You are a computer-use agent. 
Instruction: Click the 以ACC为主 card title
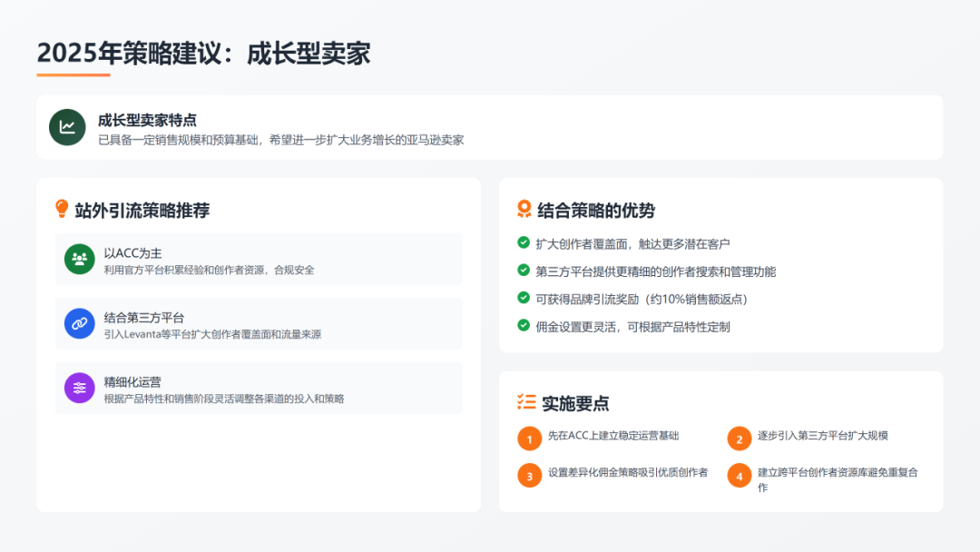[x=132, y=253]
